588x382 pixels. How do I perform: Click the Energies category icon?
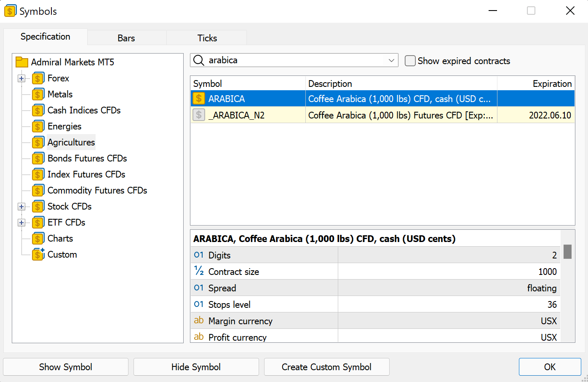(x=38, y=126)
